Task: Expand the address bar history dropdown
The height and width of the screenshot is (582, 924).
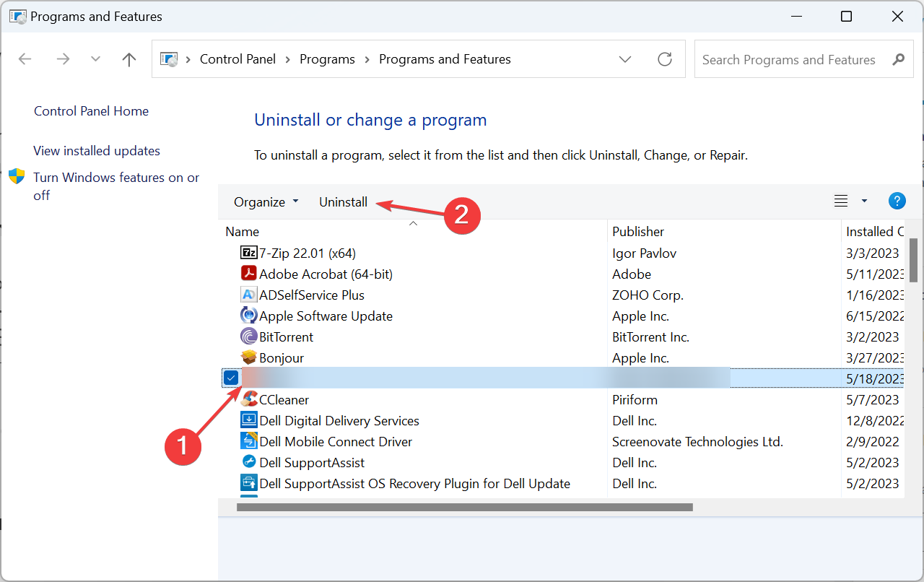Action: [625, 59]
